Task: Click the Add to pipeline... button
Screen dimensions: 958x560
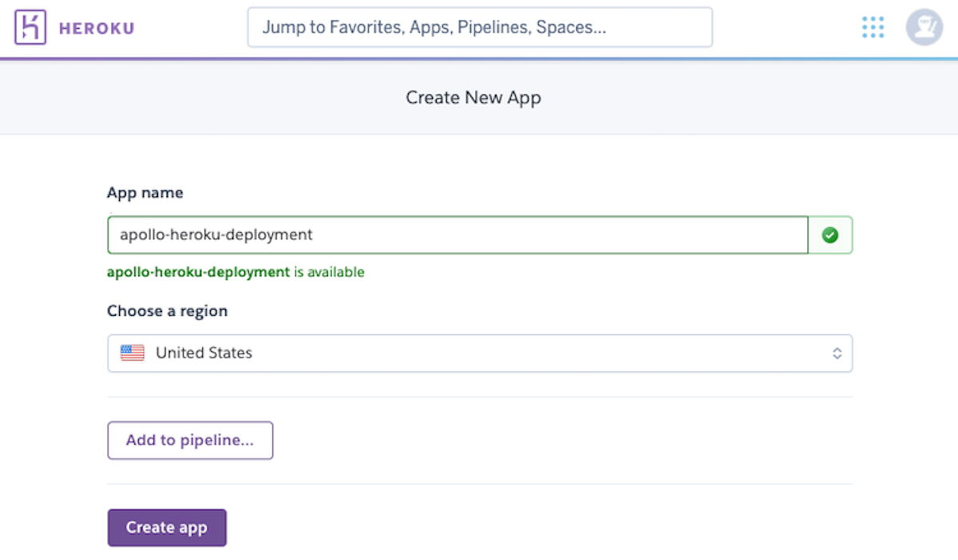Action: tap(190, 440)
